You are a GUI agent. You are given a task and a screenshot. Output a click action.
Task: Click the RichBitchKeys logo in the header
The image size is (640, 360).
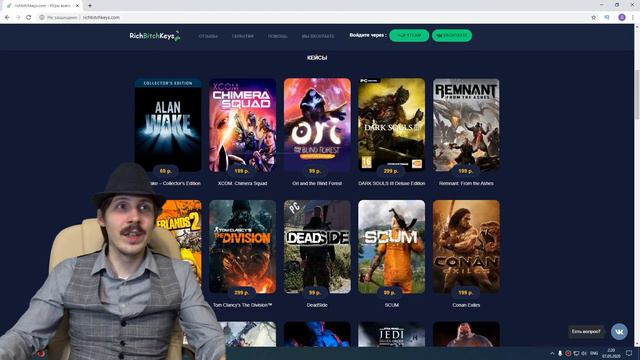click(x=155, y=36)
